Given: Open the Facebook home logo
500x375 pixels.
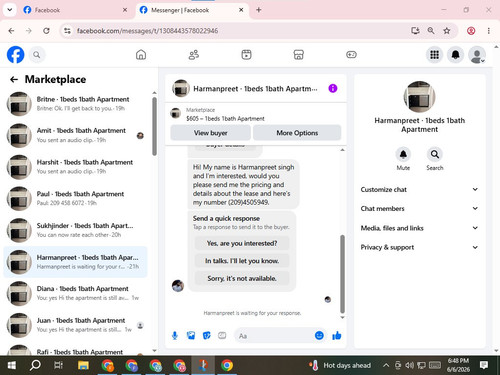Looking at the screenshot, I should [15, 55].
